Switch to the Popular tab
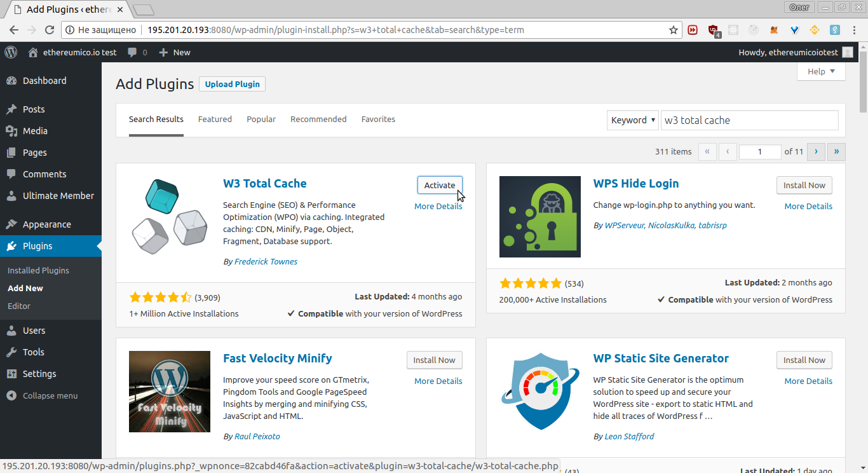 (x=261, y=119)
